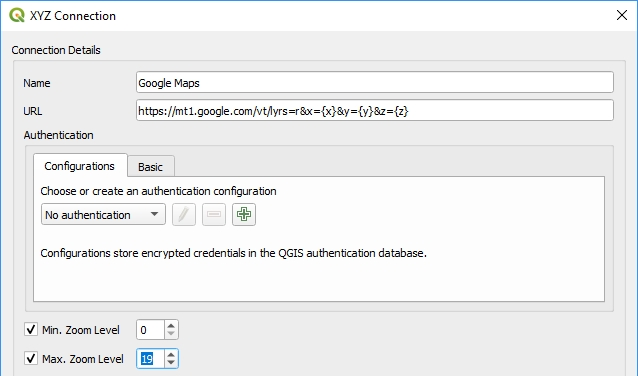The height and width of the screenshot is (376, 638).
Task: Click the Max. Zoom Level value box
Action: coord(151,359)
